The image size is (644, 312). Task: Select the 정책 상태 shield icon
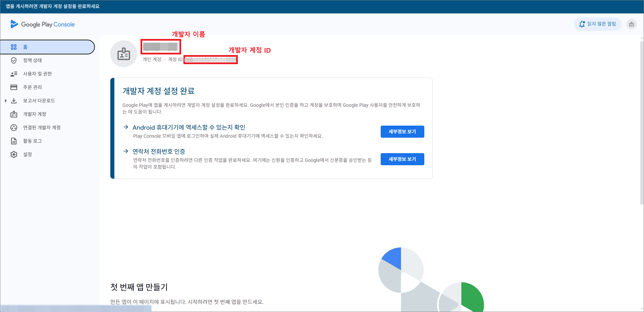coord(14,60)
